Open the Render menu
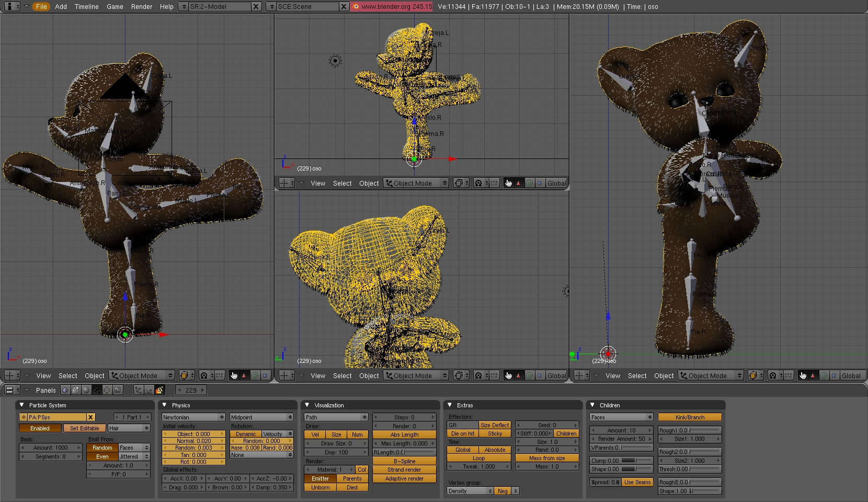The height and width of the screenshot is (502, 868). pos(142,7)
